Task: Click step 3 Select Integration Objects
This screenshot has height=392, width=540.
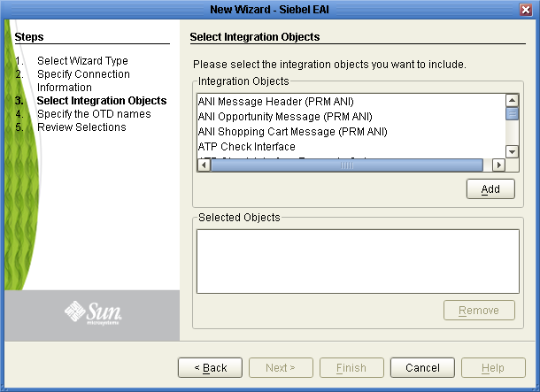Action: tap(102, 101)
